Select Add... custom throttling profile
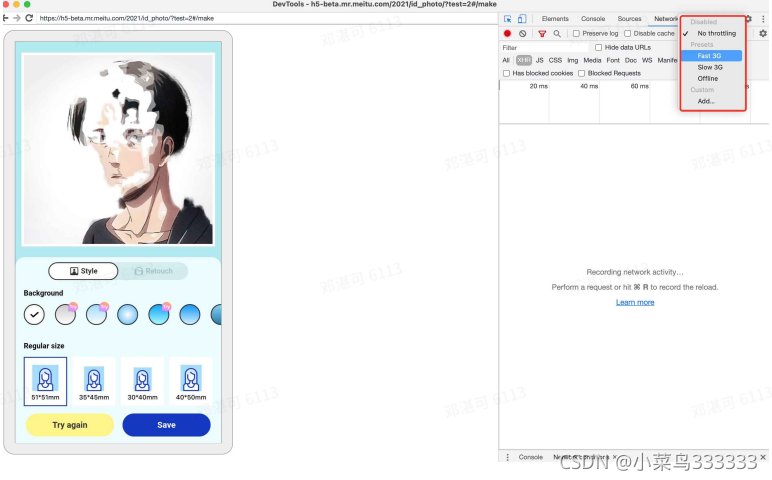772x480 pixels. tap(712, 101)
